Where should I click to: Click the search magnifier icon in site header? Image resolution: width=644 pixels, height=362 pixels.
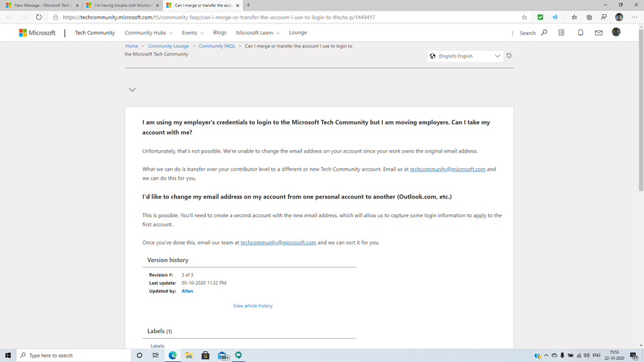(x=544, y=32)
